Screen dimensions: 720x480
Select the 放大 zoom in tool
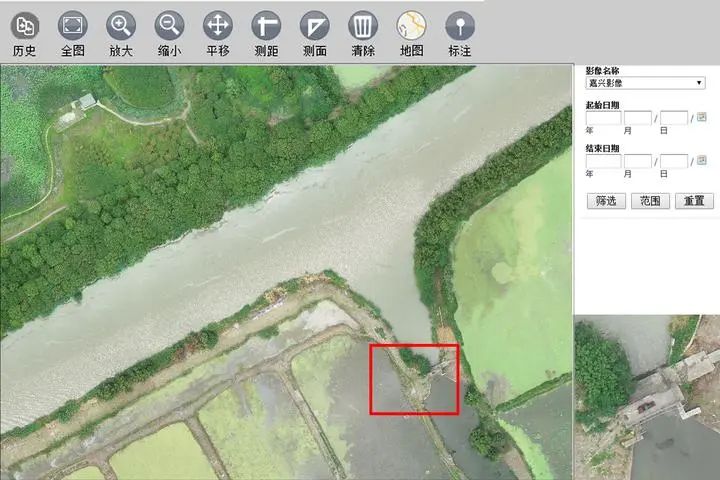pos(121,26)
